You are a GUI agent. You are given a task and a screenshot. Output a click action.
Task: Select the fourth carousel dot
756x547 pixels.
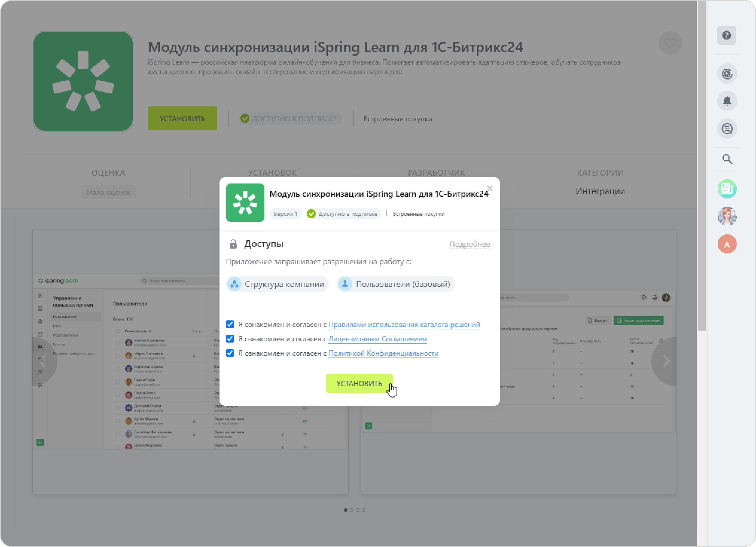pyautogui.click(x=364, y=510)
